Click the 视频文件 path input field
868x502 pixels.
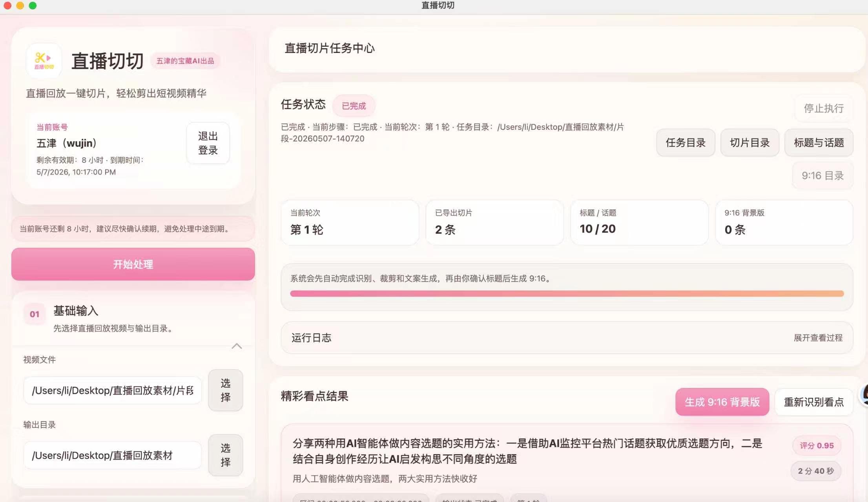pyautogui.click(x=113, y=390)
